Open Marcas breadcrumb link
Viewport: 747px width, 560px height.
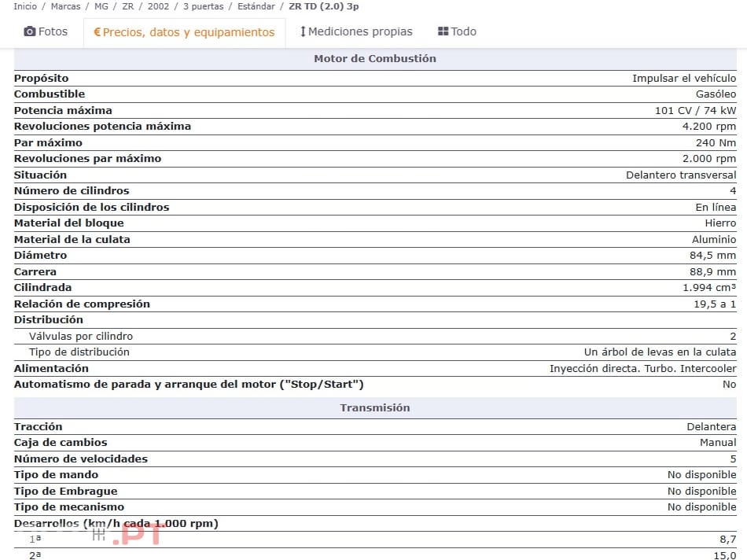point(66,6)
